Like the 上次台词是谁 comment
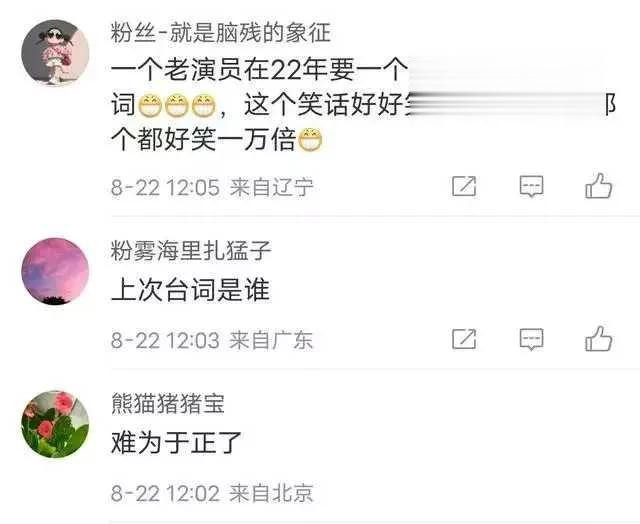This screenshot has width=640, height=524. click(598, 339)
